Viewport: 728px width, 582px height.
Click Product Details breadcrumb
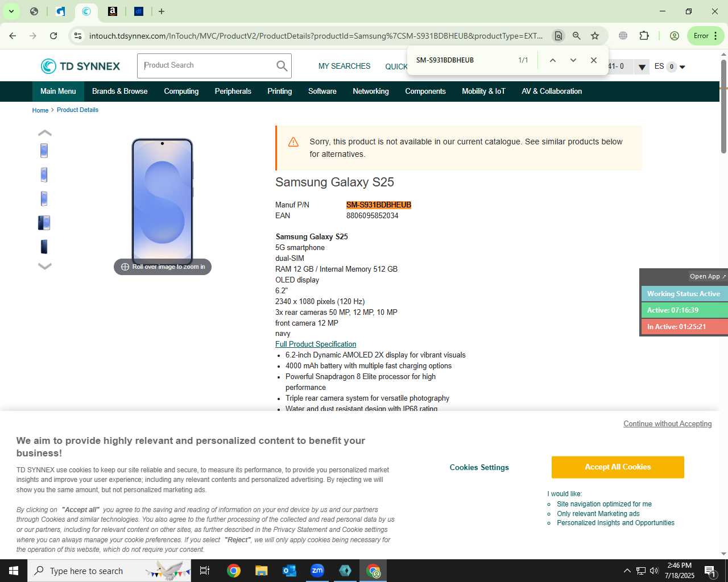coord(77,110)
